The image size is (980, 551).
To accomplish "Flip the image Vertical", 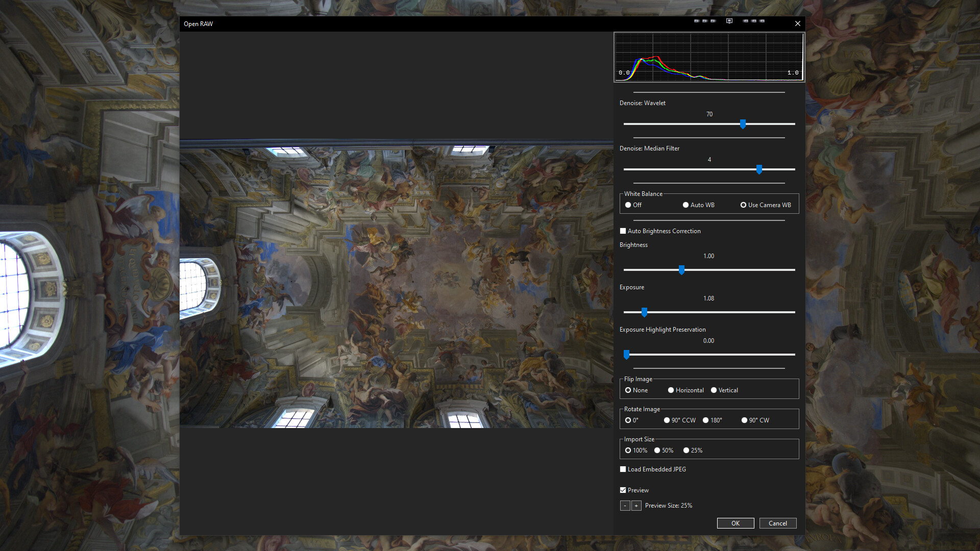I will pos(724,390).
